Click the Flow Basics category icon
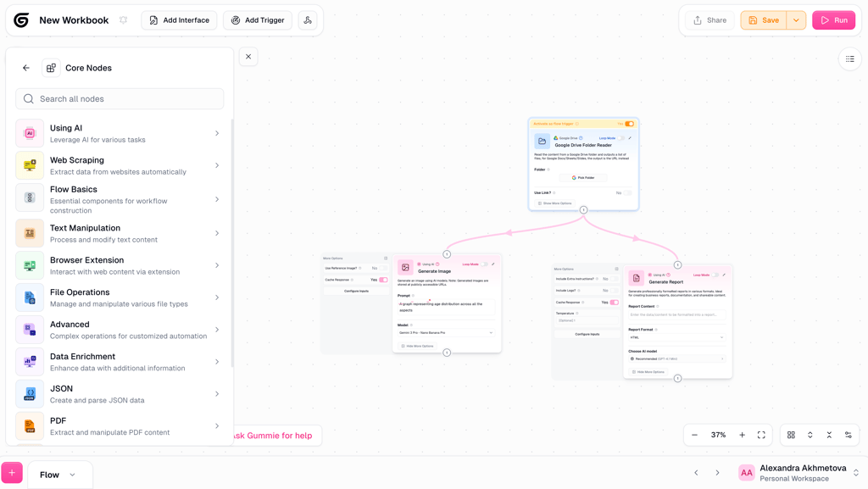The width and height of the screenshot is (868, 489). click(30, 198)
